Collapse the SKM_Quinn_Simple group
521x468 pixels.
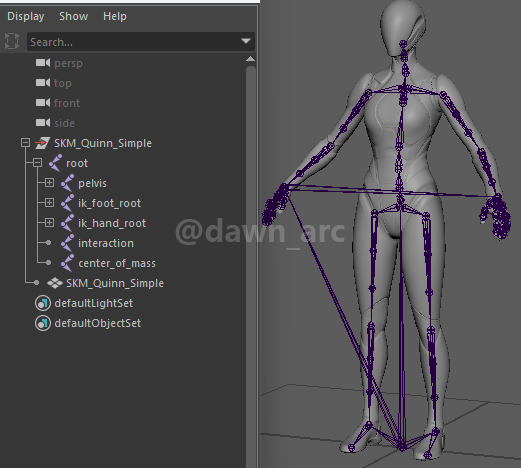click(x=25, y=143)
